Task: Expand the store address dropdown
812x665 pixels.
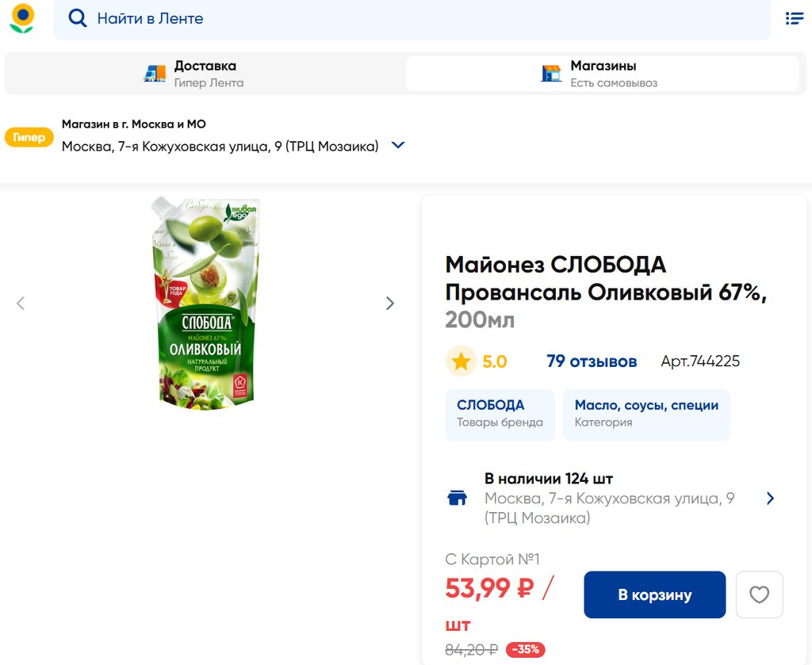Action: (398, 146)
